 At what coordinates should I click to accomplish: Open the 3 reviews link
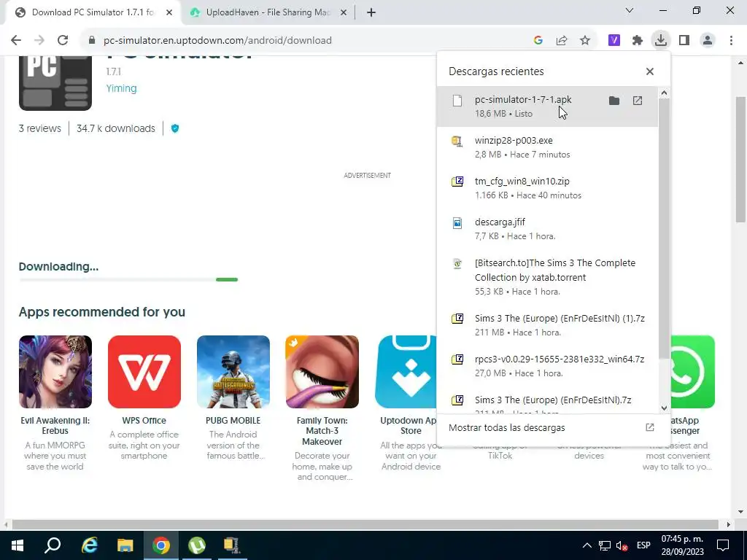click(40, 128)
